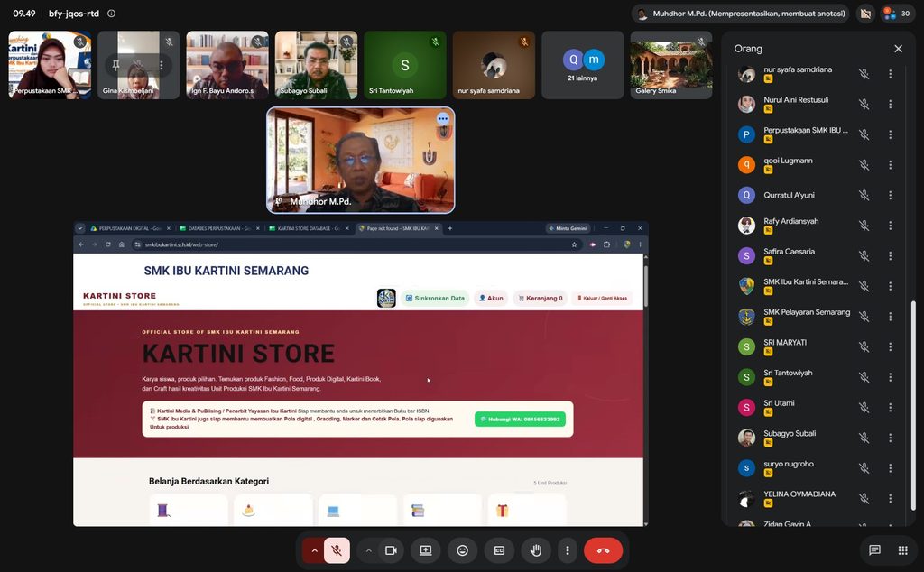The width and height of the screenshot is (924, 572).
Task: Click the browser reload icon
Action: click(x=108, y=244)
